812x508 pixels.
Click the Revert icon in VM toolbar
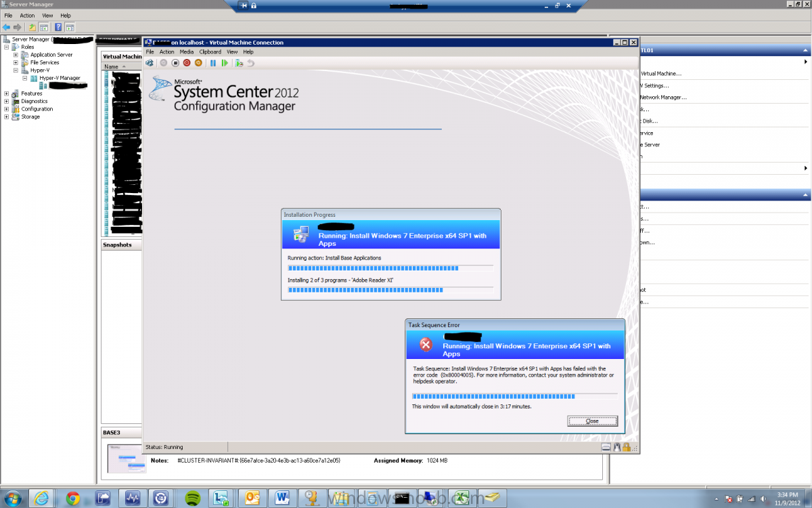click(250, 63)
